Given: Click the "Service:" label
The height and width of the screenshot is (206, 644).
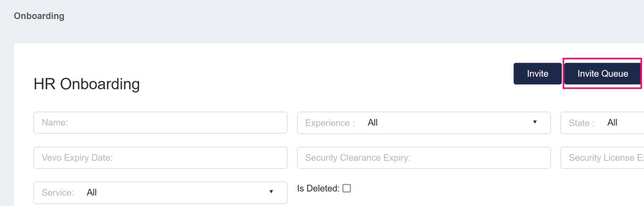Looking at the screenshot, I should point(58,193).
